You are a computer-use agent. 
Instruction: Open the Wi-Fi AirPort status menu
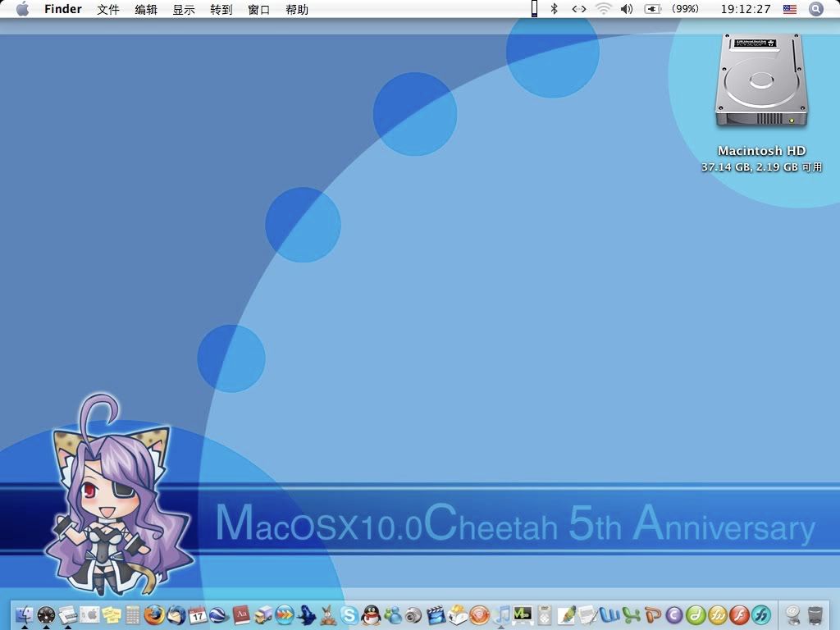(603, 9)
